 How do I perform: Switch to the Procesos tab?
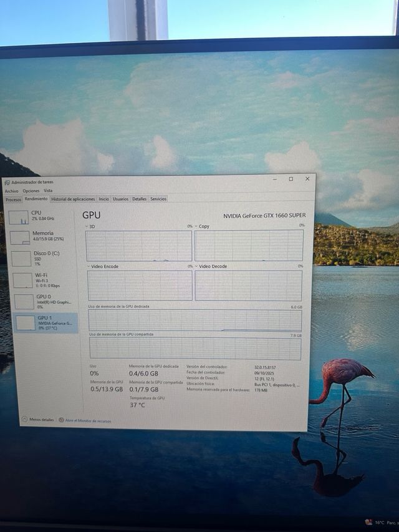click(13, 200)
